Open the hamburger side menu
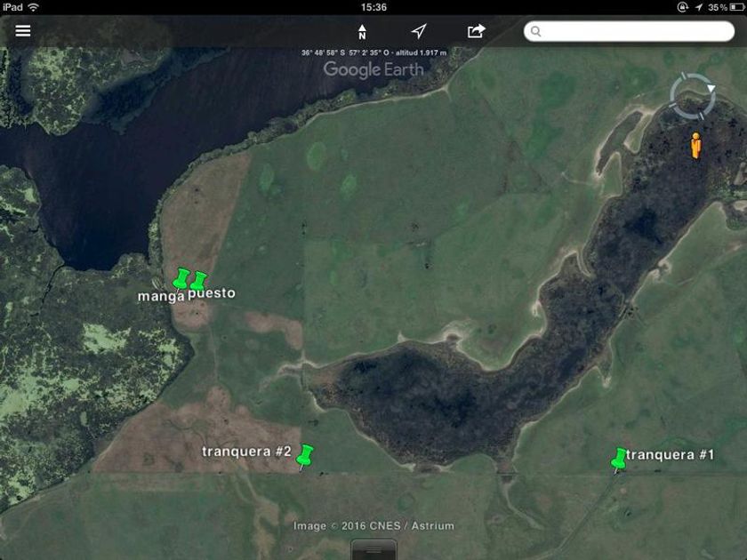Image resolution: width=747 pixels, height=560 pixels. (x=23, y=31)
